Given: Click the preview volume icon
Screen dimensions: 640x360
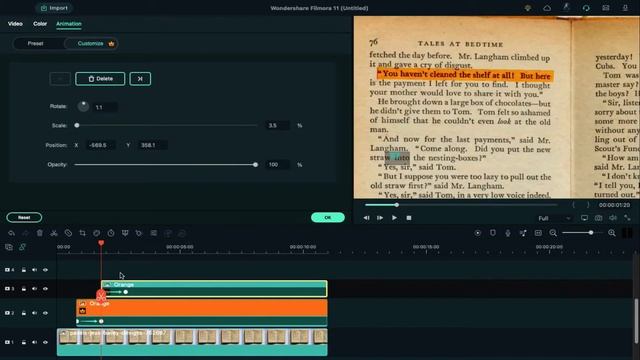Looking at the screenshot, I should (x=613, y=218).
